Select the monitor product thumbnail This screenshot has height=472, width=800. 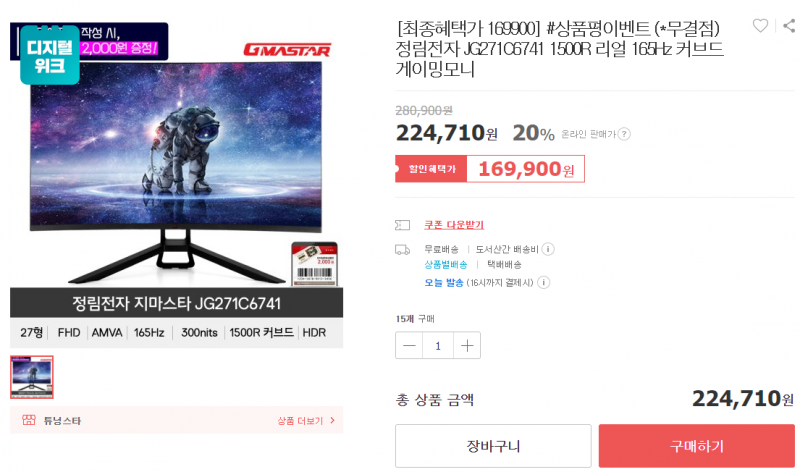click(32, 377)
